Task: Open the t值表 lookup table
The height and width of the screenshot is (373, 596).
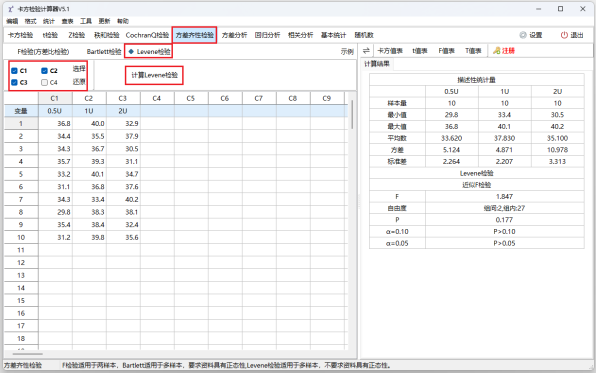Action: [x=420, y=51]
